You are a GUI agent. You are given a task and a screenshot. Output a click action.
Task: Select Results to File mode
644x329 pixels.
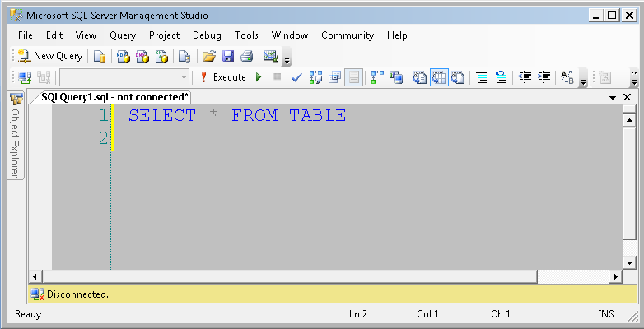[x=458, y=77]
